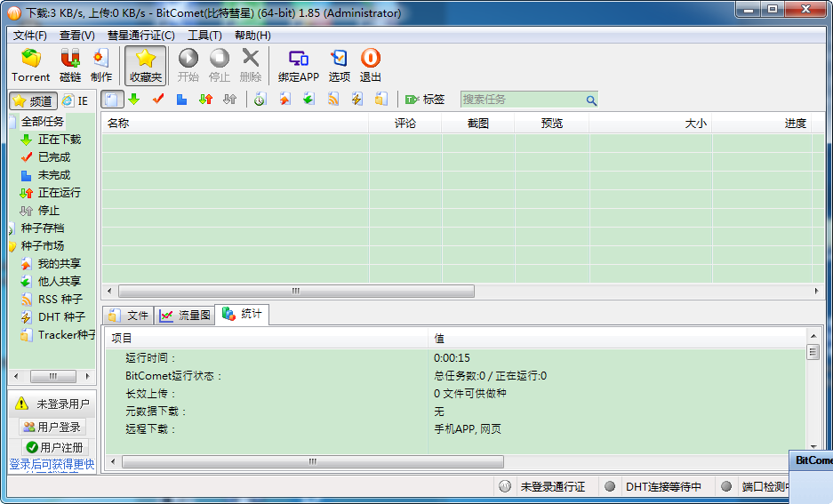Open 种子存档 in the sidebar
Screen dimensions: 833x504
(x=43, y=228)
